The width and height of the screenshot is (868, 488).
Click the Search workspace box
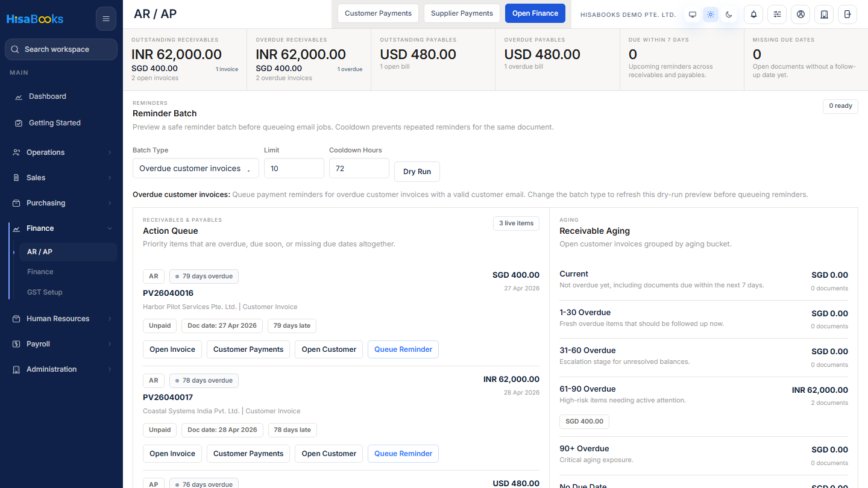coord(61,49)
